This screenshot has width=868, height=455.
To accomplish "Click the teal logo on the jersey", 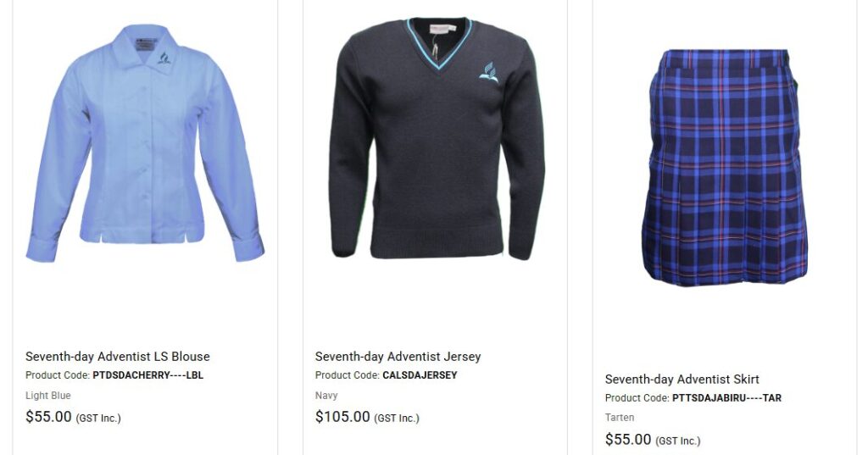I will tap(488, 73).
